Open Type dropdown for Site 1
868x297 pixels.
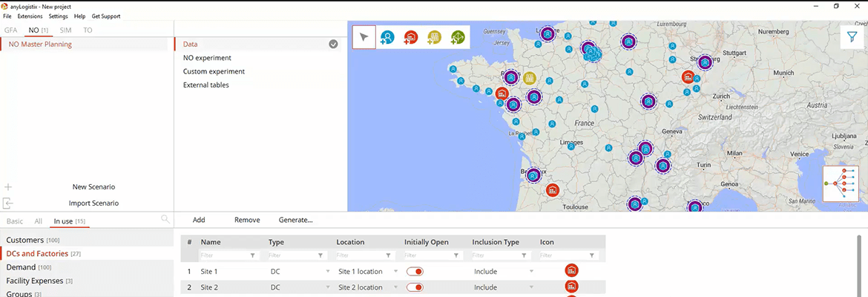[x=328, y=272]
